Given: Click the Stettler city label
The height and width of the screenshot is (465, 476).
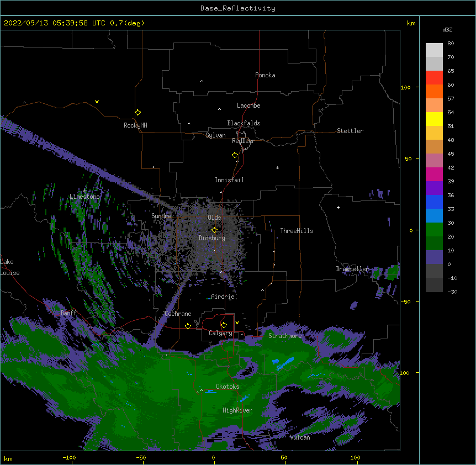Looking at the screenshot, I should click(x=350, y=131).
